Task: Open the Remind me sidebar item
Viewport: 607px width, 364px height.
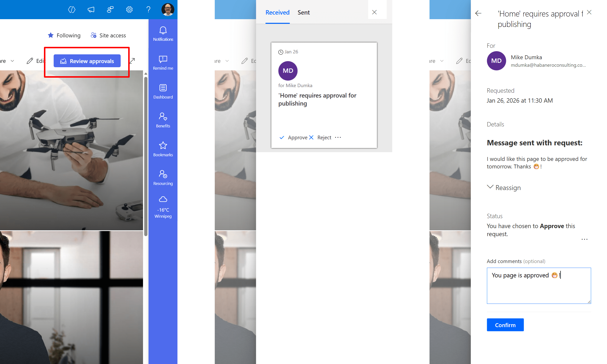Action: click(163, 63)
